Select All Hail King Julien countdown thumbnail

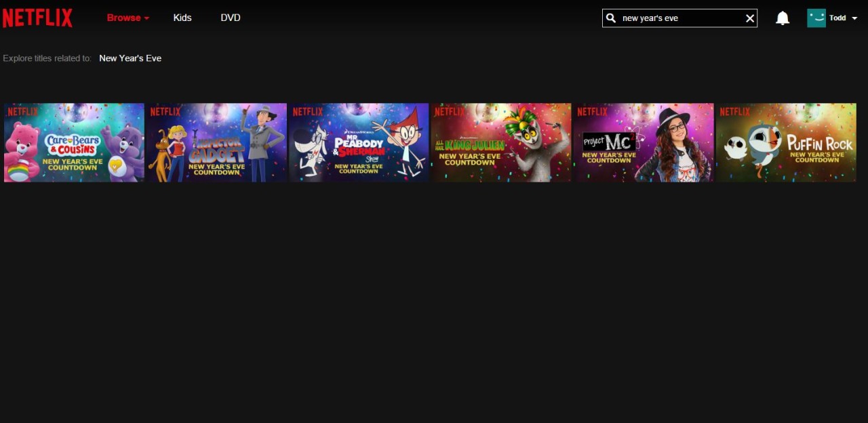pyautogui.click(x=501, y=142)
